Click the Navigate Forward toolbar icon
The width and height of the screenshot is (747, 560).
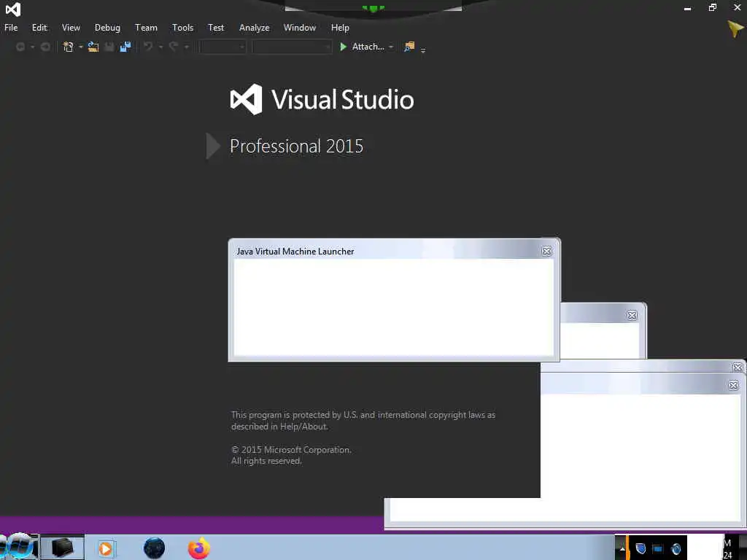(x=46, y=47)
